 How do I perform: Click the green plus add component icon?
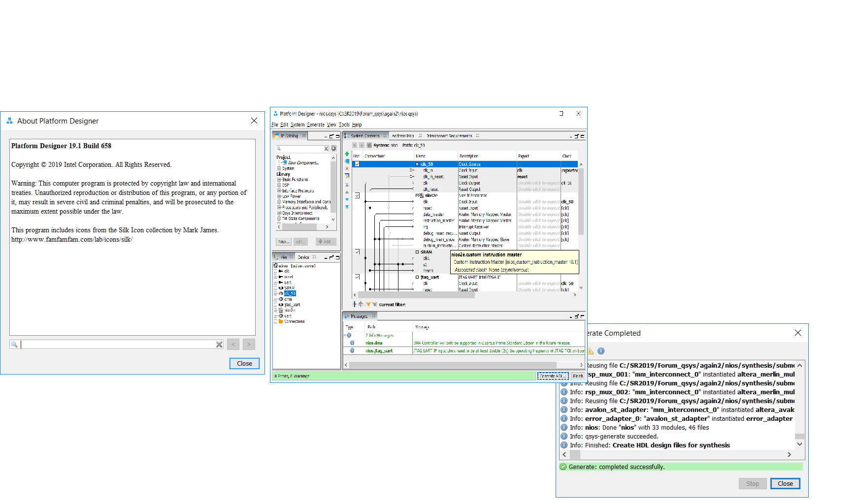coord(347,154)
